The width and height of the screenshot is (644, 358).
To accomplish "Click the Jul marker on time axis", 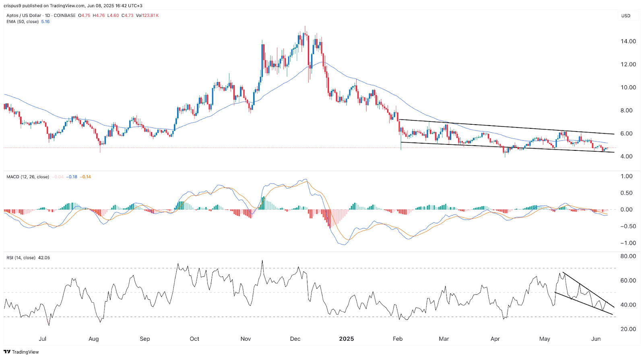I will tap(42, 339).
